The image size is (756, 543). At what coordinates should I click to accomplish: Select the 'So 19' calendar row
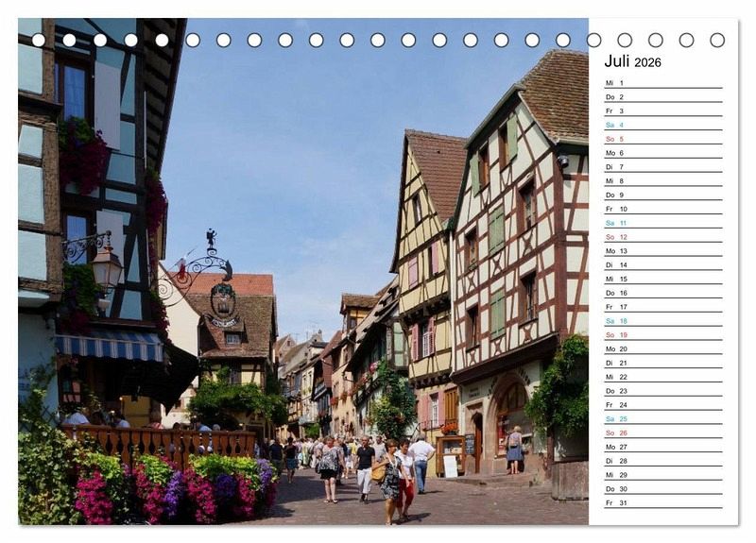pyautogui.click(x=663, y=334)
